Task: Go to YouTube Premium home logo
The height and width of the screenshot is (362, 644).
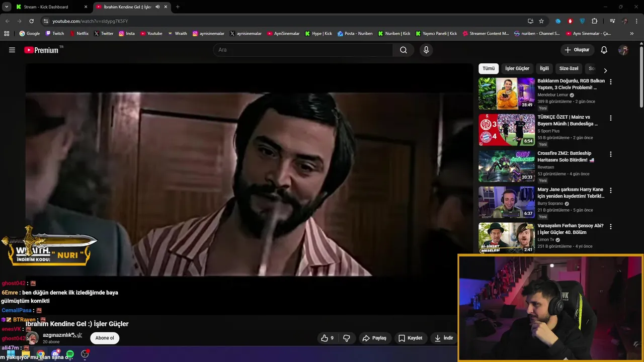Action: (x=41, y=50)
